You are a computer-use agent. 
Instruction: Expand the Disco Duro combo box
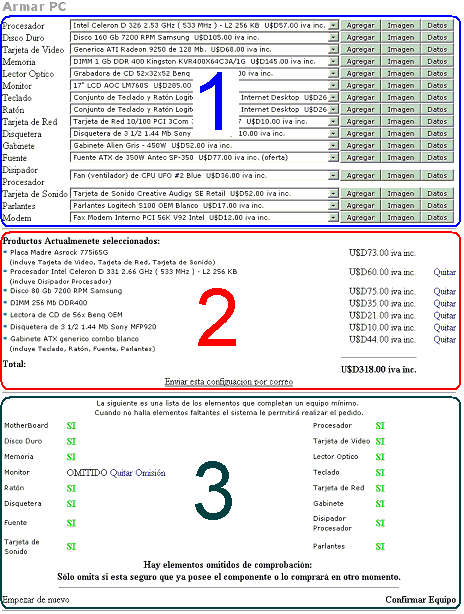click(333, 38)
